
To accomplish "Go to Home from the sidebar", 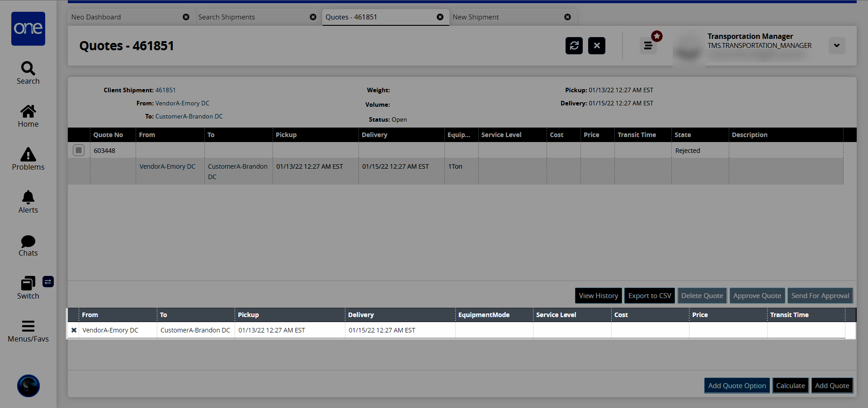I will [28, 116].
